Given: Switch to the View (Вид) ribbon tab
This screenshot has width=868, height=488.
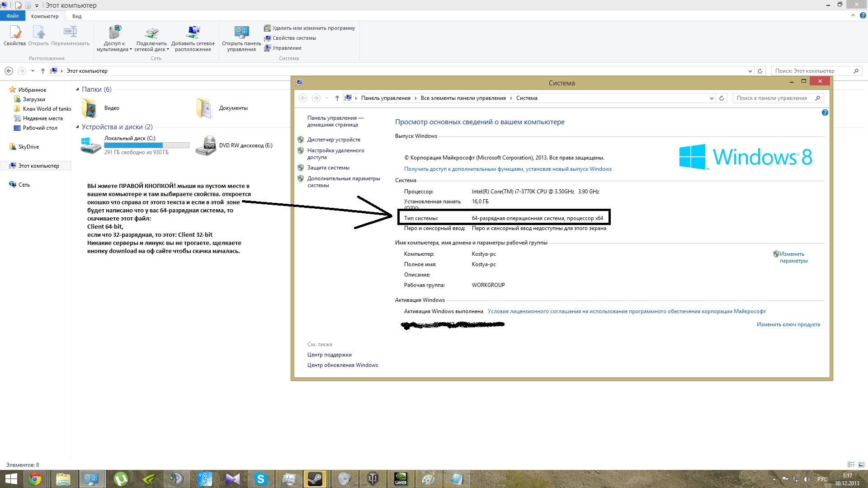Looking at the screenshot, I should coord(77,16).
